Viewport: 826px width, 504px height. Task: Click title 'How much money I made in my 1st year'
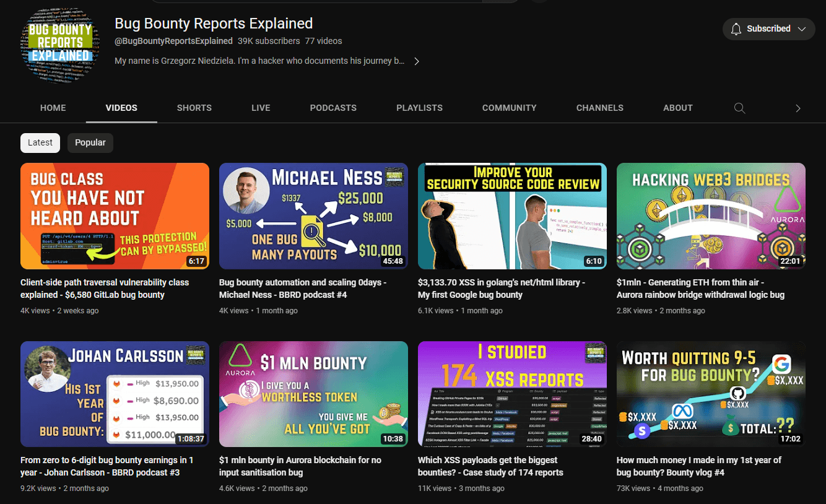699,466
